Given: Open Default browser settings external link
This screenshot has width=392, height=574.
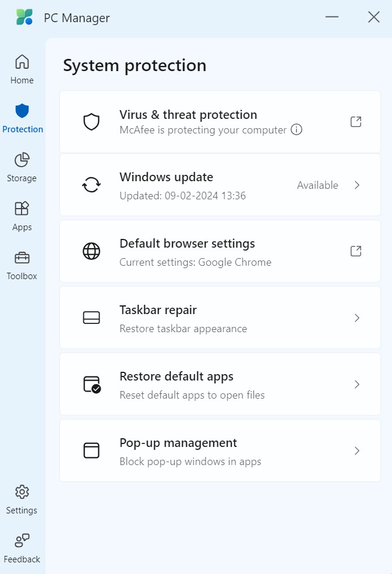Looking at the screenshot, I should (355, 251).
